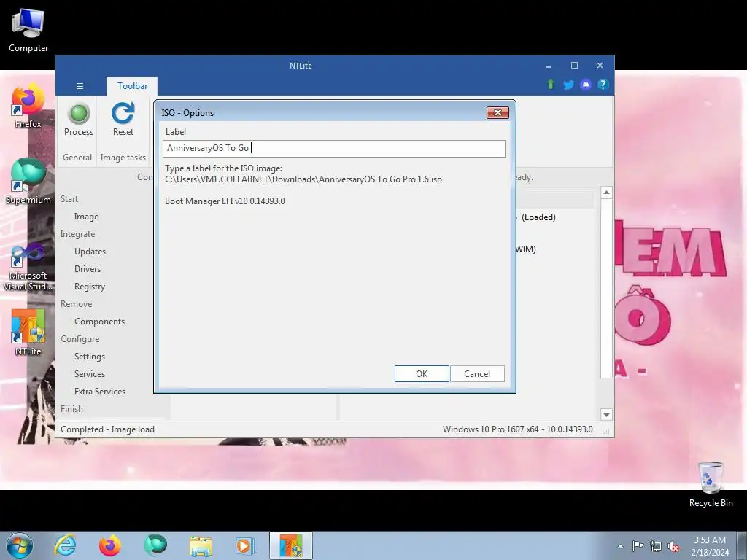Click the green Process button icon

[79, 114]
